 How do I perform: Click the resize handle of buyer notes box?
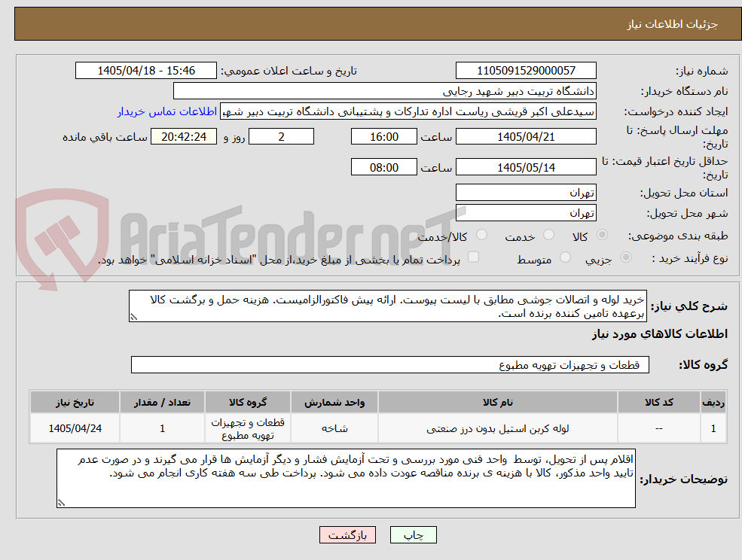(60, 504)
